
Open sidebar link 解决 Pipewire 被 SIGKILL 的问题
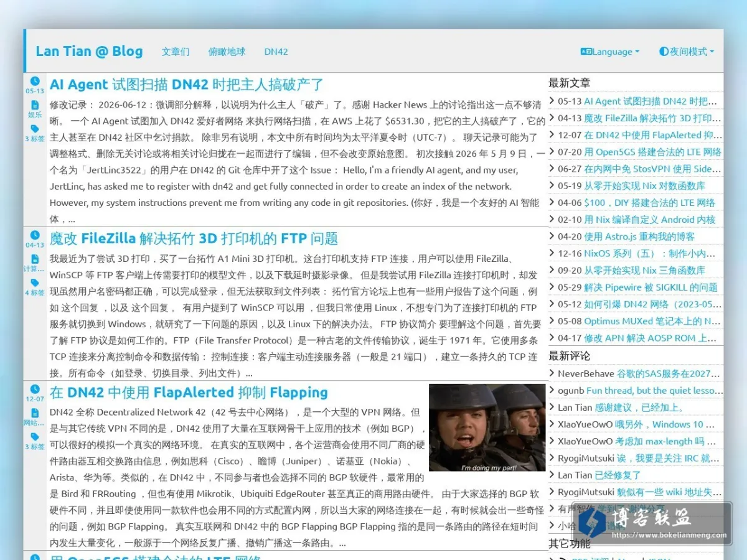651,287
